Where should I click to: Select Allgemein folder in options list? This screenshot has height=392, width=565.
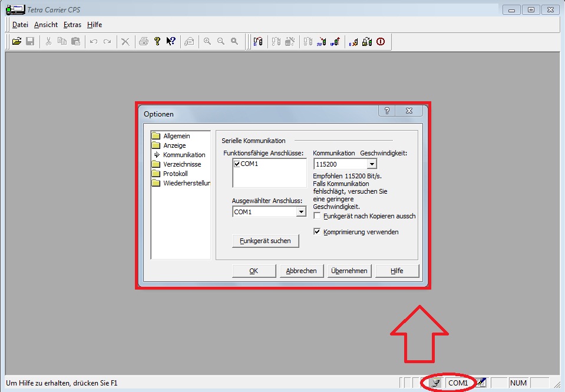click(176, 136)
